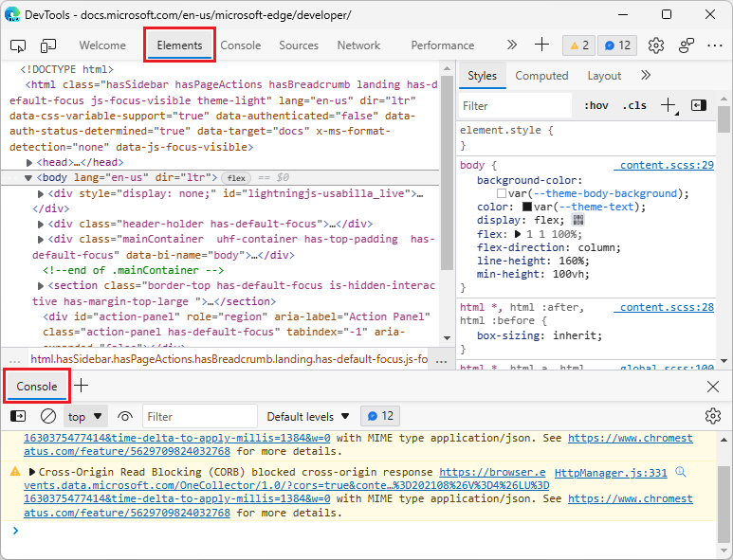Expand the border-top section node
The image size is (733, 560).
(40, 285)
